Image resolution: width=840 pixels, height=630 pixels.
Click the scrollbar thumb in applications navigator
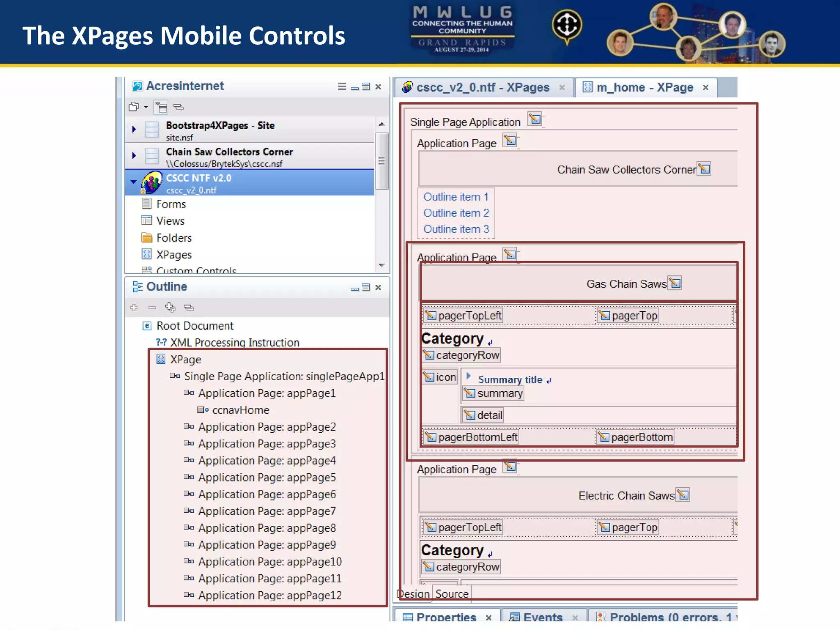pos(382,161)
